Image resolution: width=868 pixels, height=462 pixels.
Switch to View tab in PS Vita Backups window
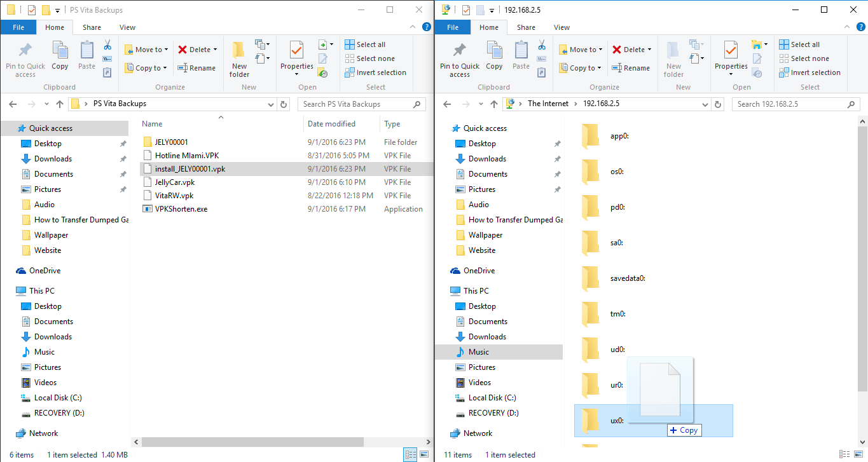127,27
